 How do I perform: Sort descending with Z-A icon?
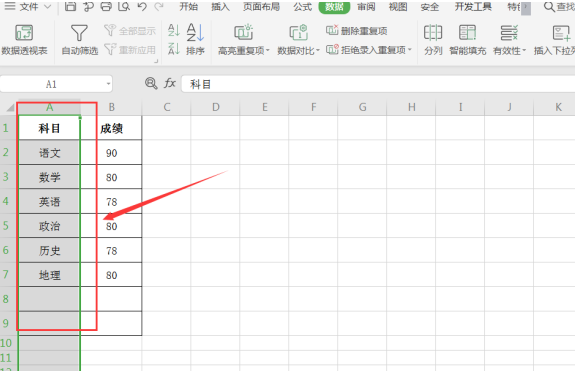(173, 48)
